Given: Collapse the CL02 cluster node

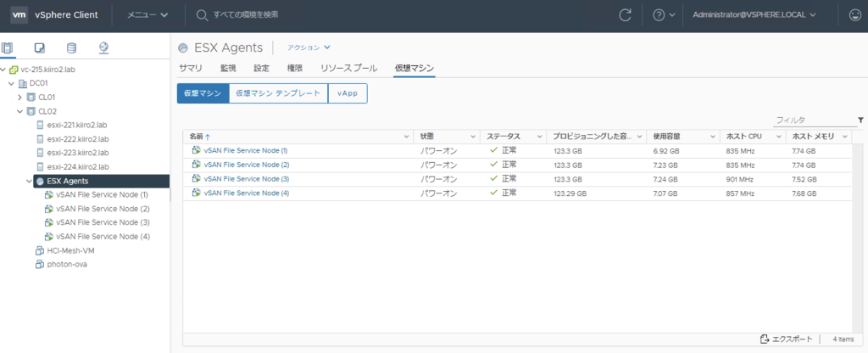Looking at the screenshot, I should pos(20,111).
